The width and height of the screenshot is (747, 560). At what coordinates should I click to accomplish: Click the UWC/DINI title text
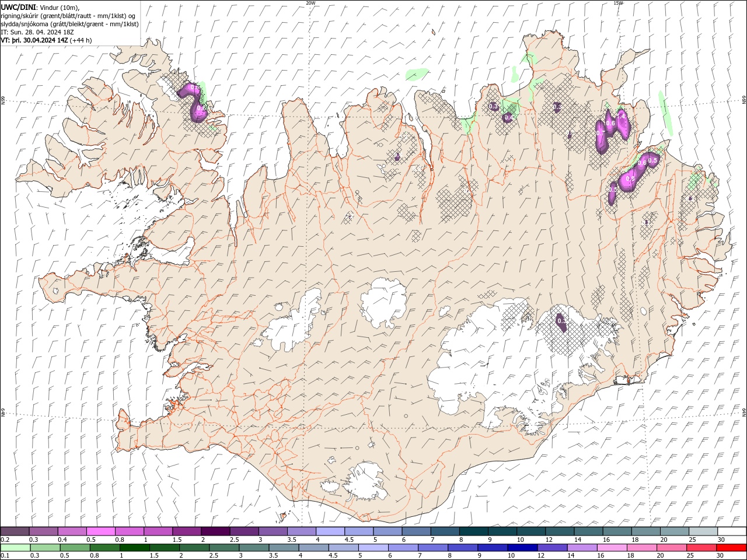(19, 6)
